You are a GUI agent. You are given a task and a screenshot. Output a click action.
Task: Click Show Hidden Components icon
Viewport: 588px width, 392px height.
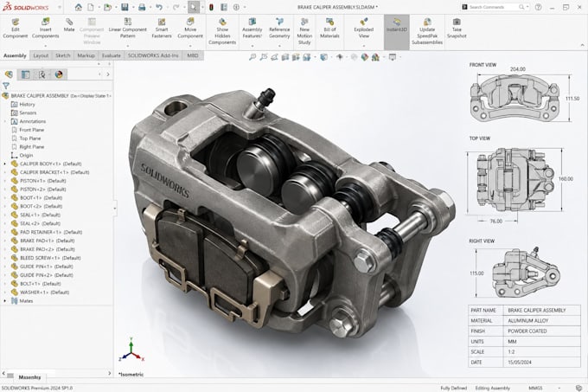point(222,31)
